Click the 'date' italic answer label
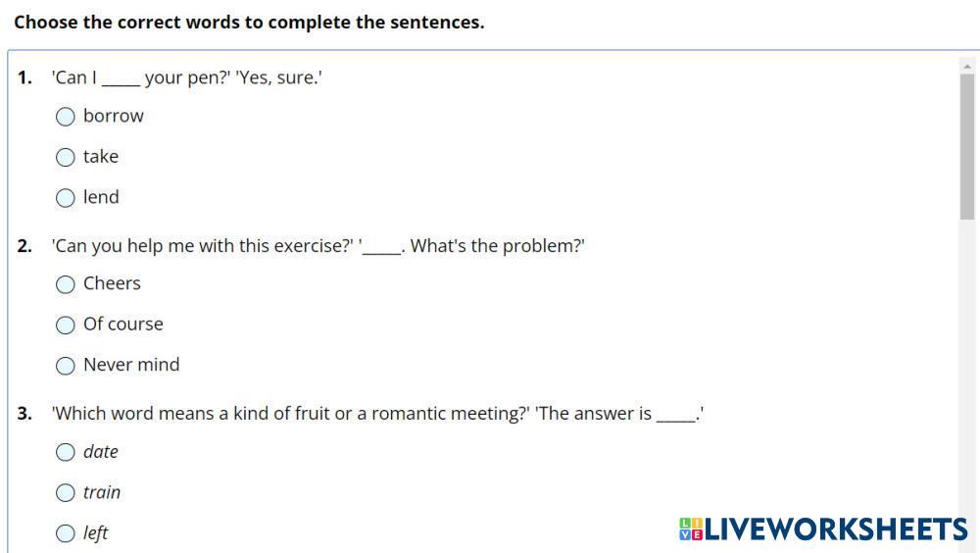The width and height of the screenshot is (980, 553). (101, 451)
